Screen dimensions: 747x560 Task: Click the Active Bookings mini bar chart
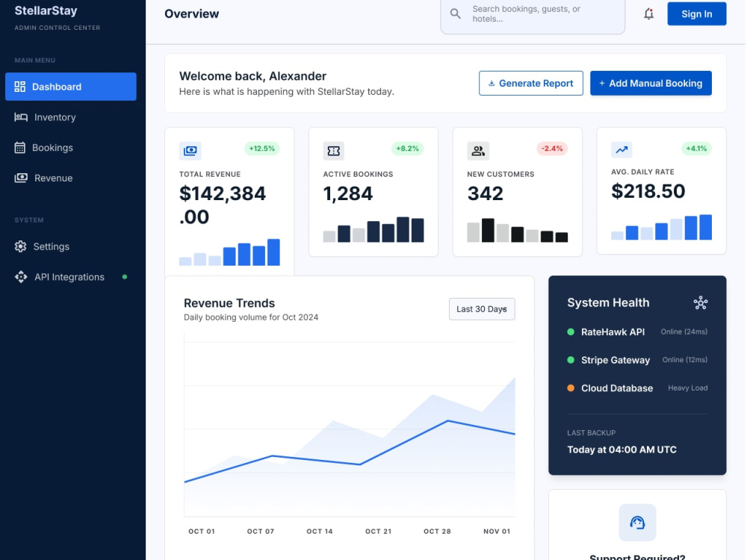click(x=373, y=229)
